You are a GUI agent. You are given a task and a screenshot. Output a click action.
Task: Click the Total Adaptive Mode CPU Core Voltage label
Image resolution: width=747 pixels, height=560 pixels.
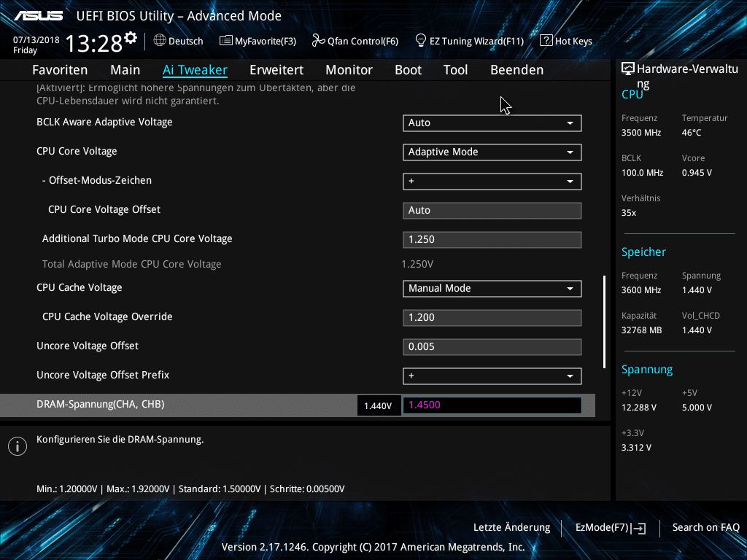[x=131, y=264]
